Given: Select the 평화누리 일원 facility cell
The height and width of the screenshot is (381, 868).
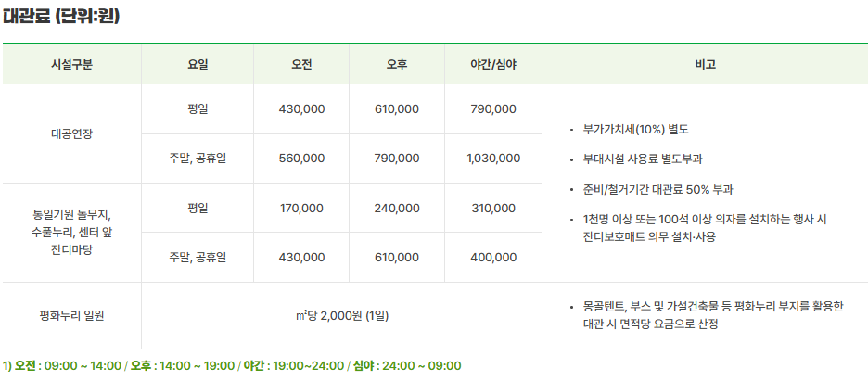Looking at the screenshot, I should [72, 316].
